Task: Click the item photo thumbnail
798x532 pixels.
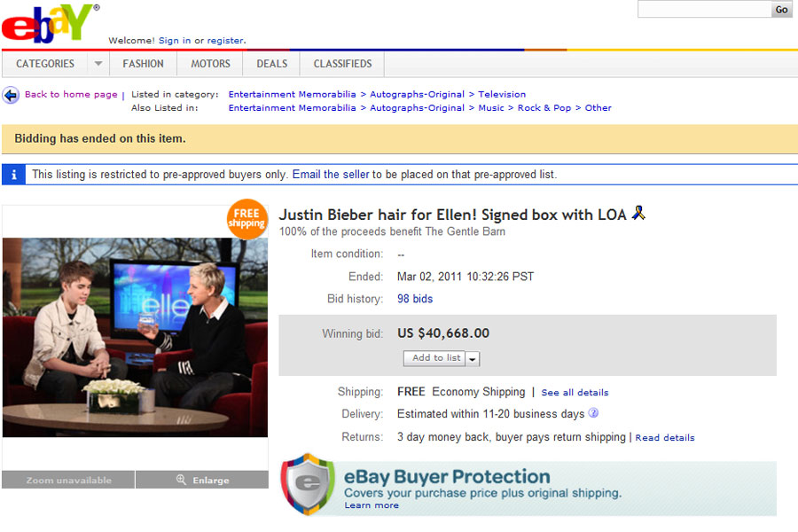Action: [x=135, y=337]
